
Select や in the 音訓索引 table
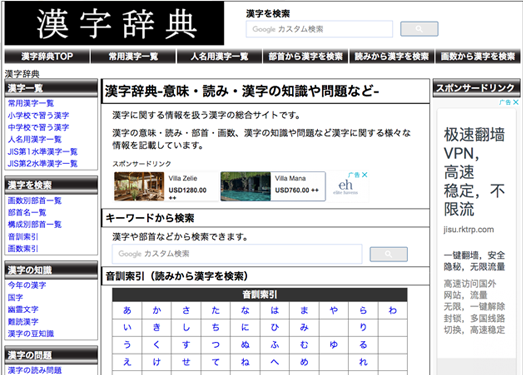[334, 311]
